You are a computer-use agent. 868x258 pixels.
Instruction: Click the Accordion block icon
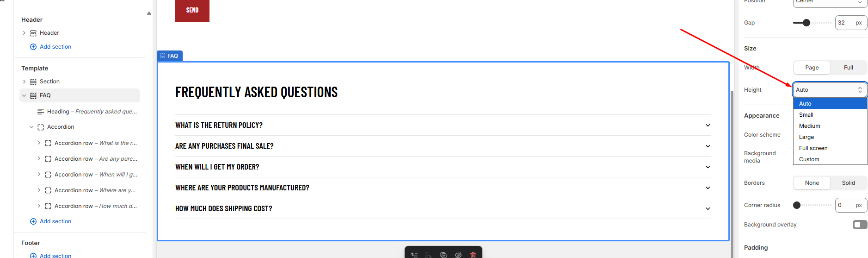pos(41,127)
